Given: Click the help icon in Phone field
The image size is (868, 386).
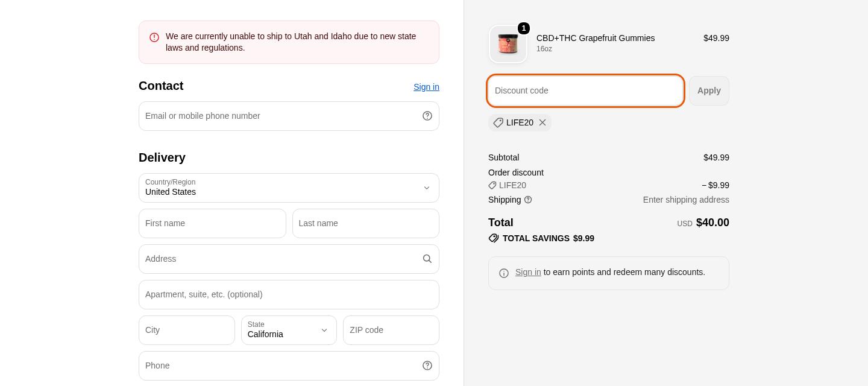Looking at the screenshot, I should click(x=427, y=365).
